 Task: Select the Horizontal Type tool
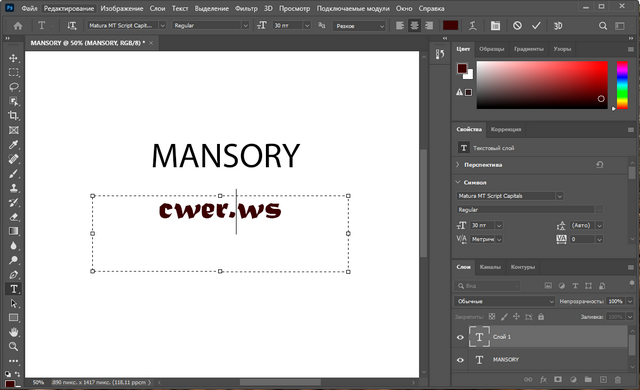(13, 289)
